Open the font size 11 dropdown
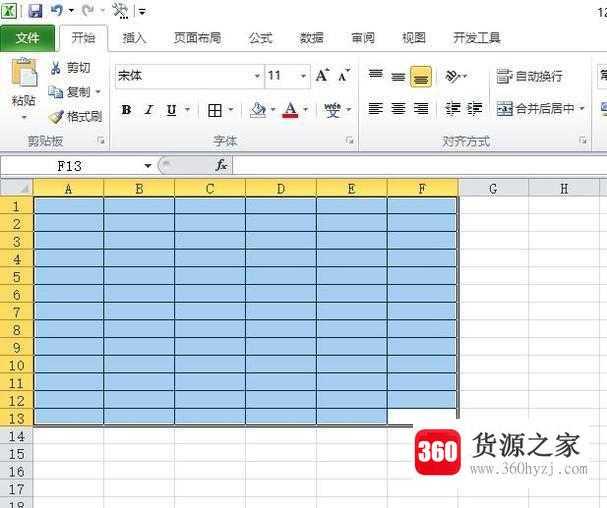Image resolution: width=607 pixels, height=508 pixels. click(x=303, y=76)
